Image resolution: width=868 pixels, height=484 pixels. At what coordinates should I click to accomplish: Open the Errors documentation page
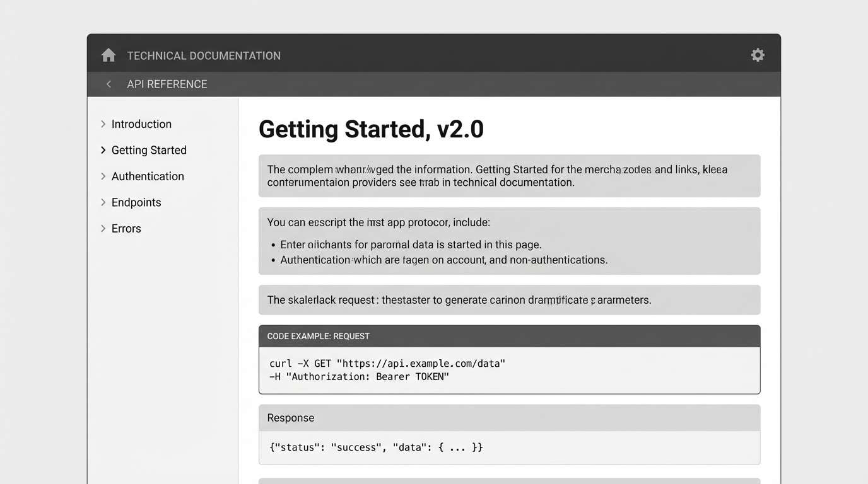click(126, 228)
